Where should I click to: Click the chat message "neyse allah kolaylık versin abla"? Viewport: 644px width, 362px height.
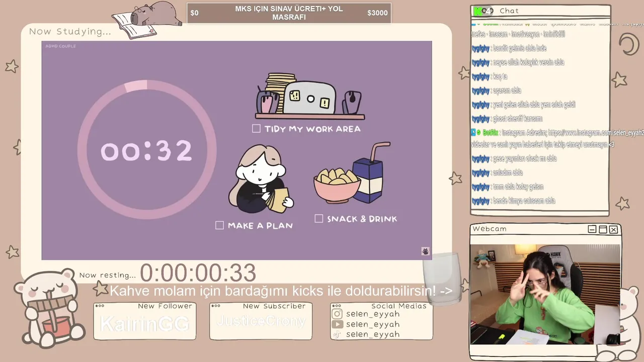click(x=528, y=62)
